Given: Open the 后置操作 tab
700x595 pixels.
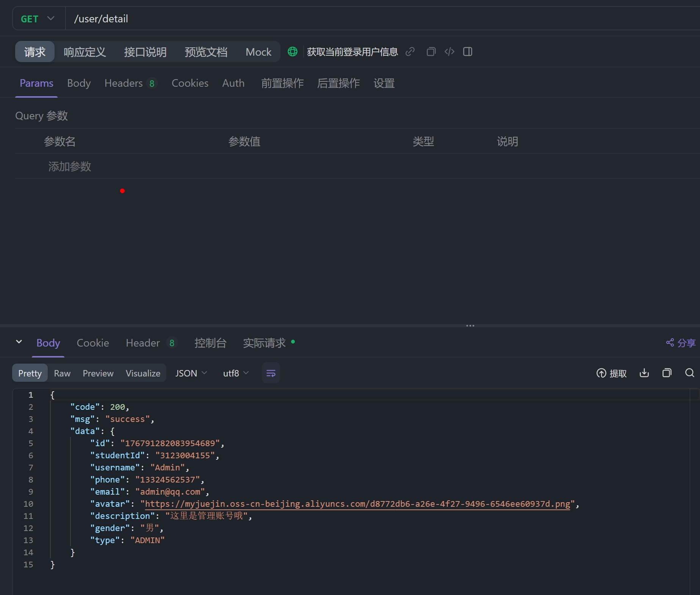Looking at the screenshot, I should click(338, 83).
